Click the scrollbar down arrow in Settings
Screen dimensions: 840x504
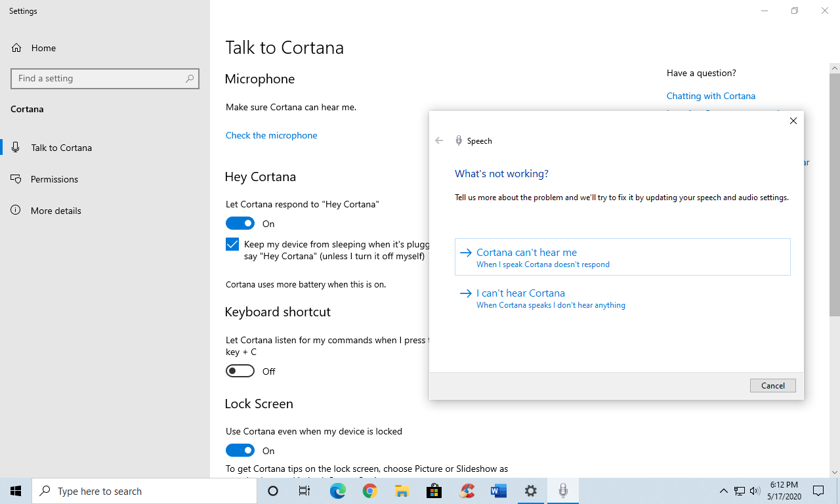pos(835,472)
